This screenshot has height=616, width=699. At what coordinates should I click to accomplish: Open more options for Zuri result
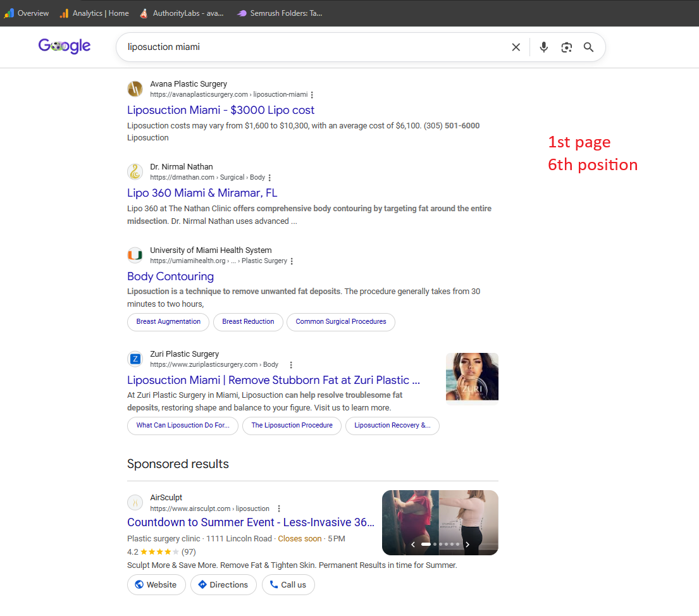[290, 365]
